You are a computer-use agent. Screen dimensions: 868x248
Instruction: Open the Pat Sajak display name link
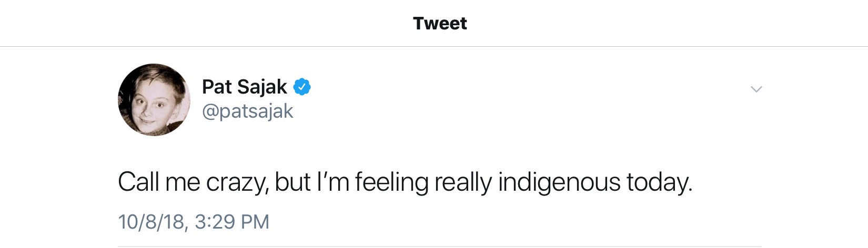245,87
